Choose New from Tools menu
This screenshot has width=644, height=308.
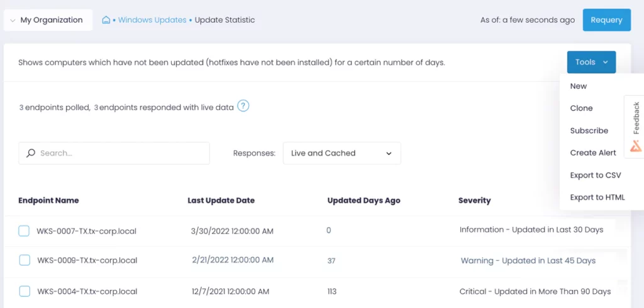click(x=579, y=86)
